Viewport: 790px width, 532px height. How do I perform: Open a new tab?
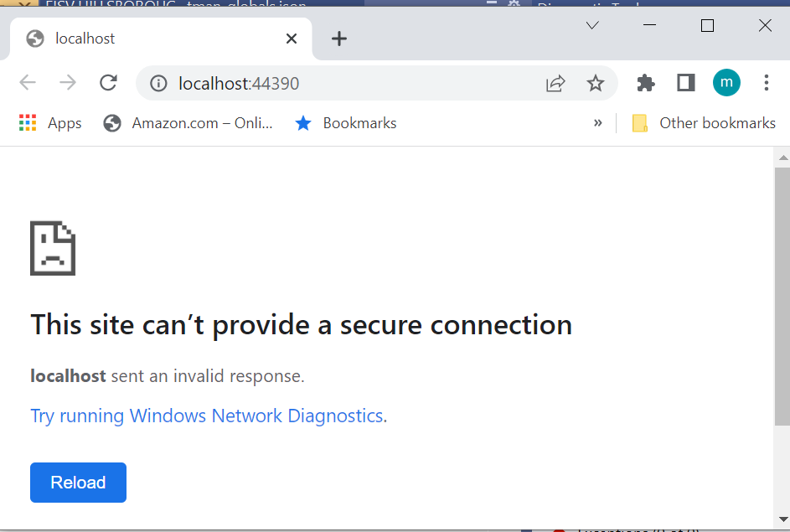[338, 39]
